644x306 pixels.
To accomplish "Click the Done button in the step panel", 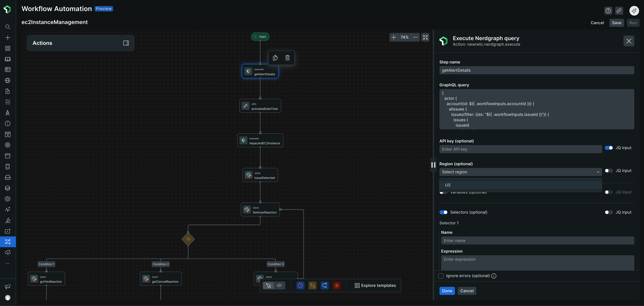I will 447,291.
